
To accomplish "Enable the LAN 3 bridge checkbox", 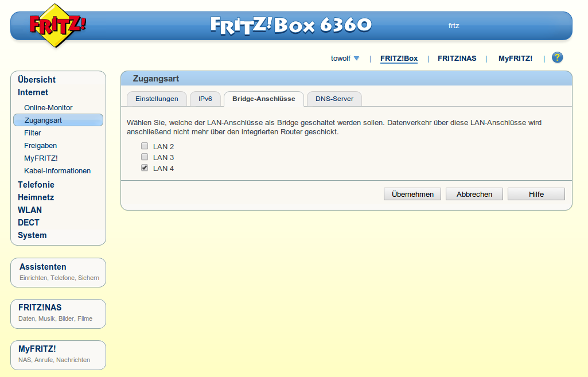I will click(x=145, y=157).
